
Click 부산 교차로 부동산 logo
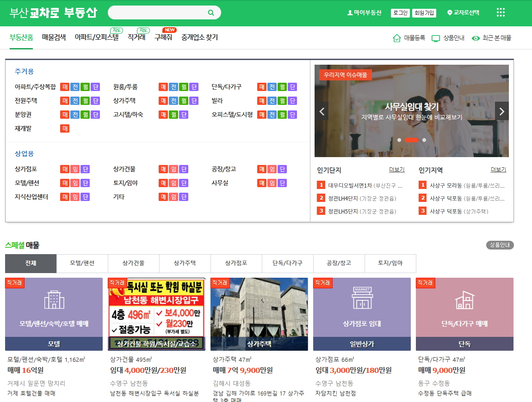(x=53, y=13)
